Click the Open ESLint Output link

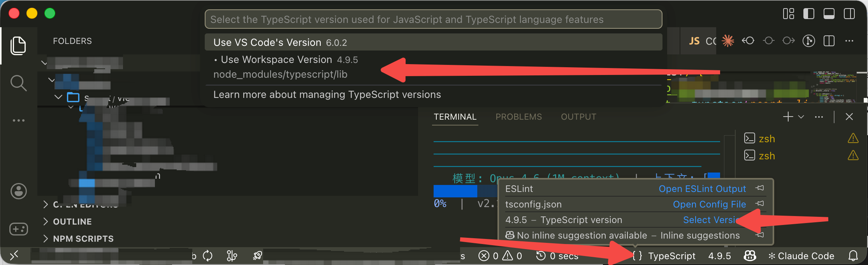point(702,189)
